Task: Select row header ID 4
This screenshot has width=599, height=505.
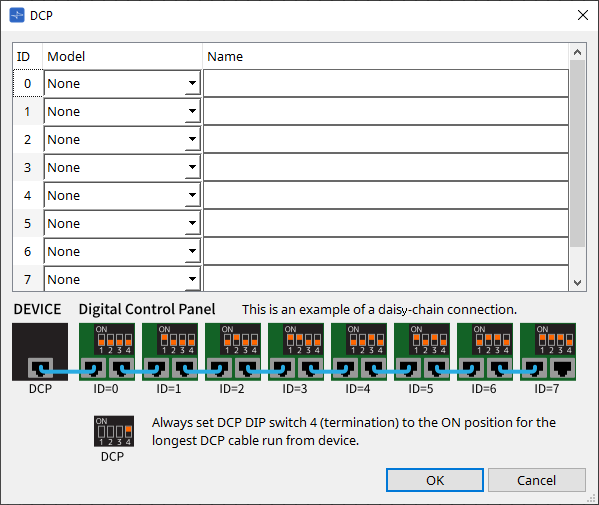Action: click(28, 195)
